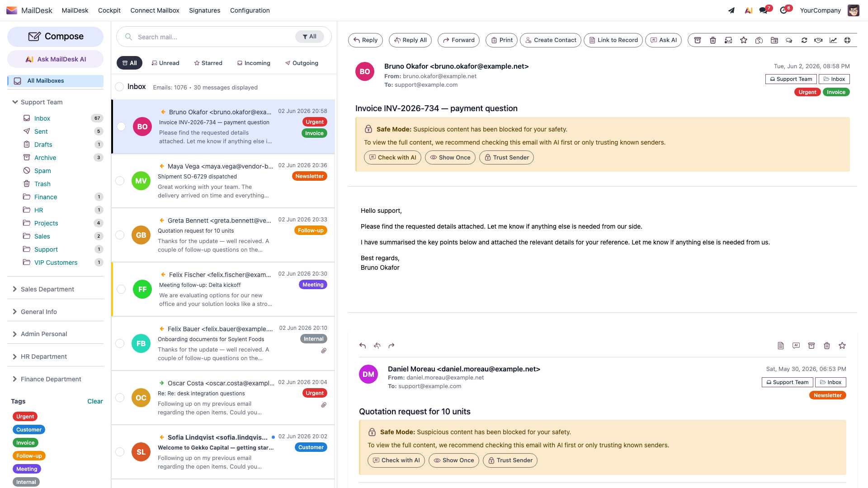Open the Cockpit menu
This screenshot has height=488, width=868.
(109, 10)
